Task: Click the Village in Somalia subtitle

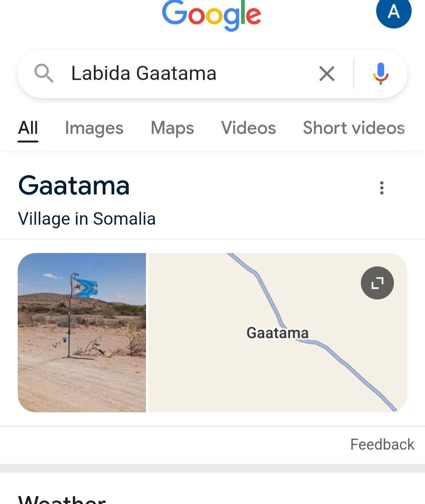Action: pos(87,219)
